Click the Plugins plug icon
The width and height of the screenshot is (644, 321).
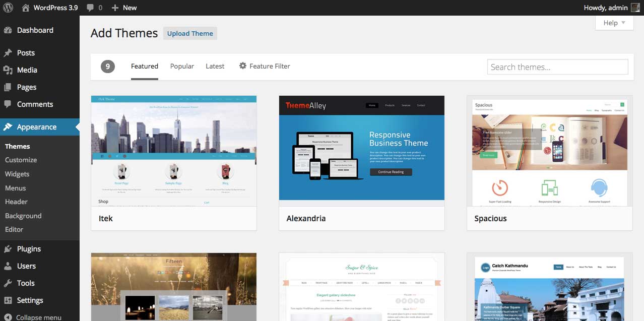(x=8, y=249)
